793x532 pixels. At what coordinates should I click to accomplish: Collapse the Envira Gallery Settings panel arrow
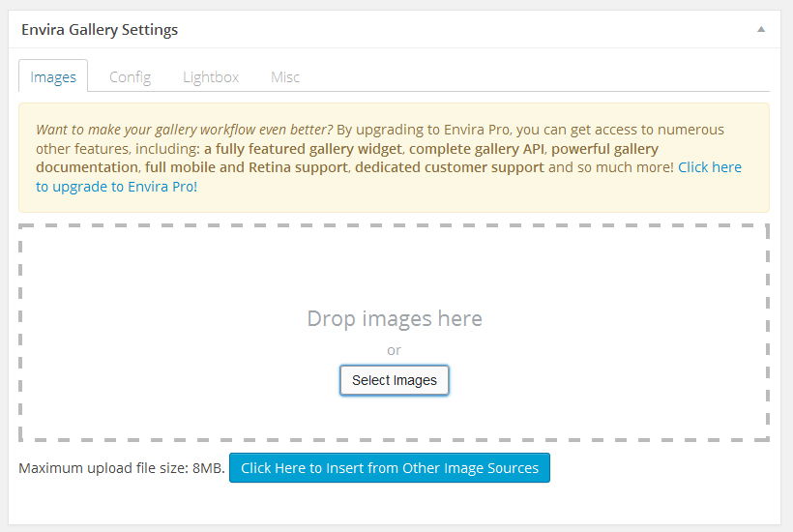761,29
